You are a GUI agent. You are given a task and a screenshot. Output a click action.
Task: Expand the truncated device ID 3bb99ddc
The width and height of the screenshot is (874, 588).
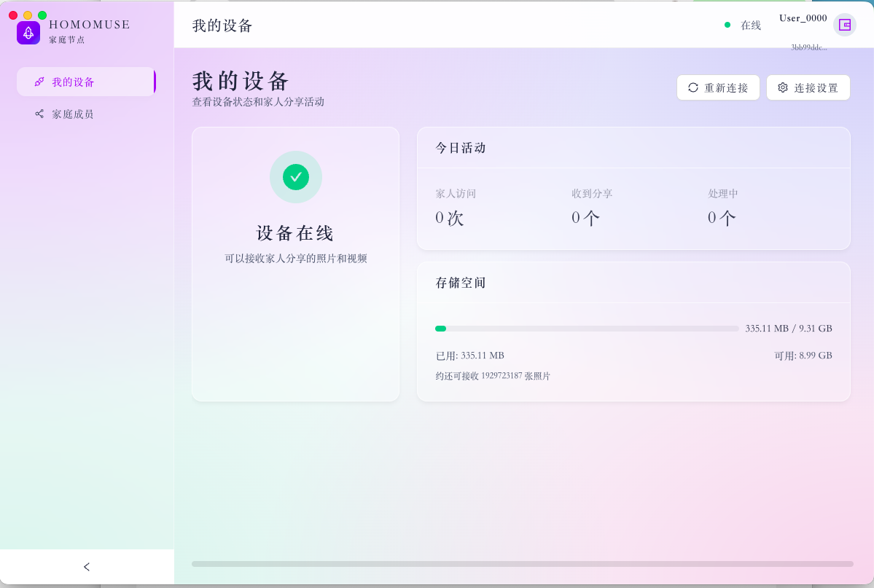click(809, 47)
